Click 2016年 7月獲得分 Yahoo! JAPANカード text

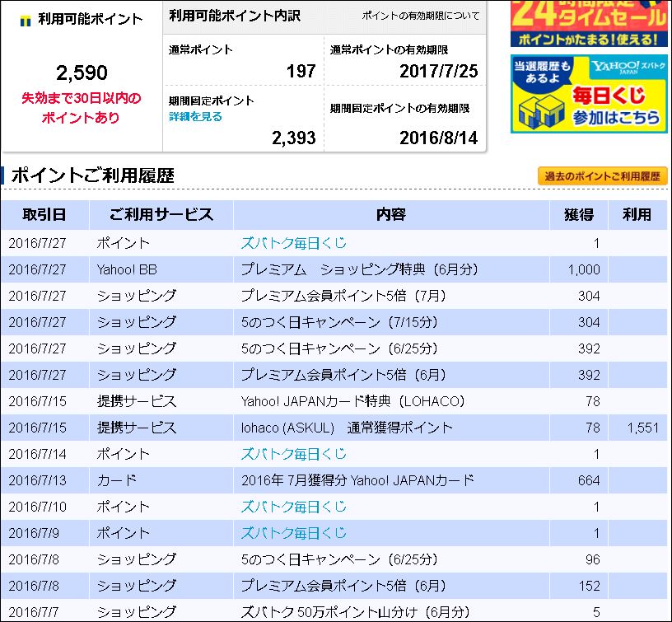coord(358,480)
